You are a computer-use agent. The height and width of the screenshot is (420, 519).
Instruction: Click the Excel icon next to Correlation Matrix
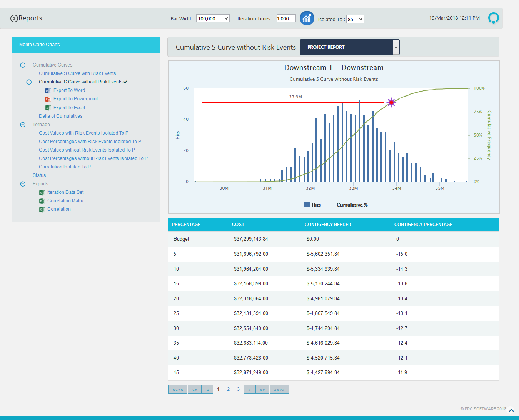42,201
